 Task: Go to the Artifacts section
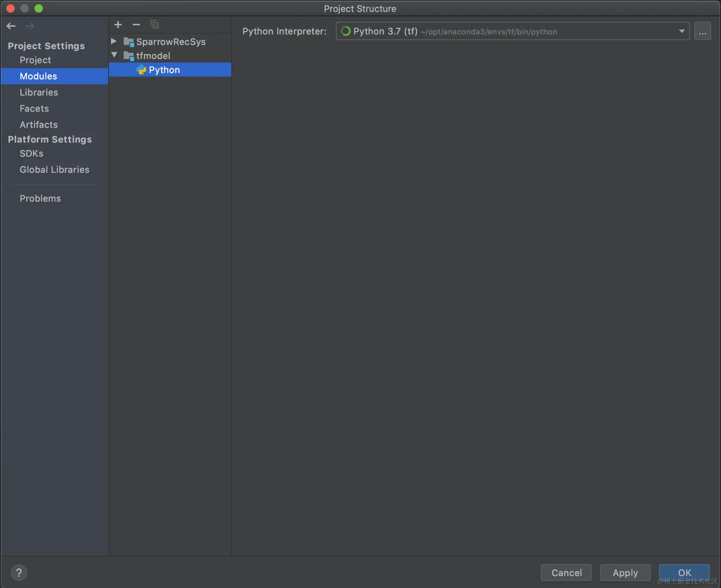click(x=39, y=125)
